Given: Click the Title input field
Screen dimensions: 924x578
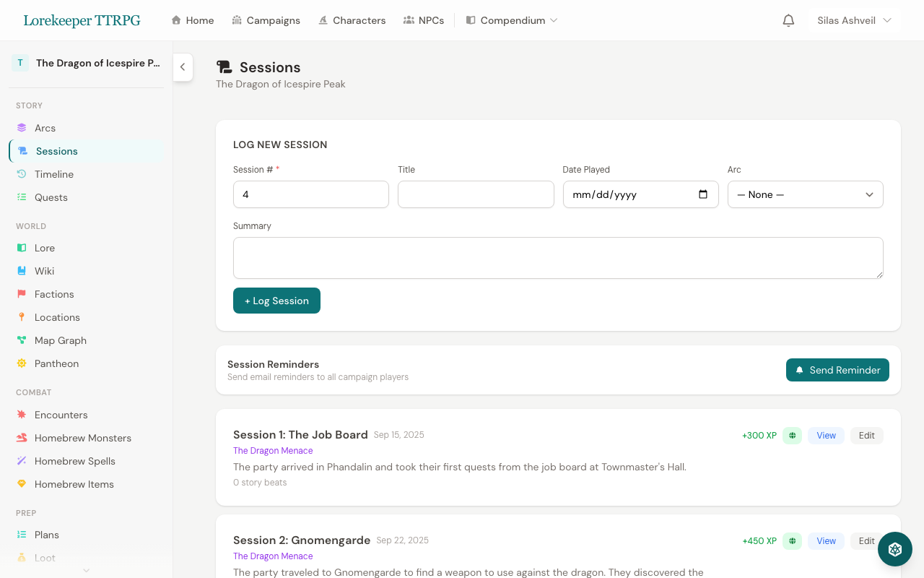Looking at the screenshot, I should tap(476, 194).
